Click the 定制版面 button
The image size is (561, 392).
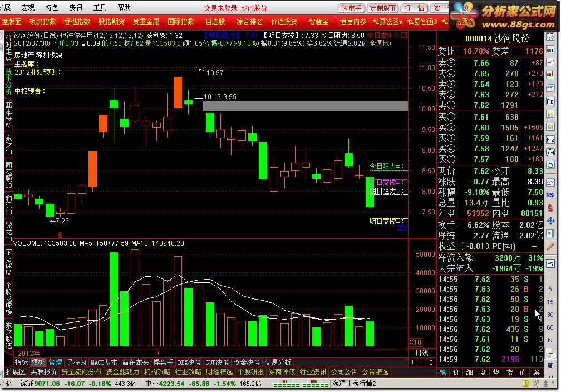383,8
